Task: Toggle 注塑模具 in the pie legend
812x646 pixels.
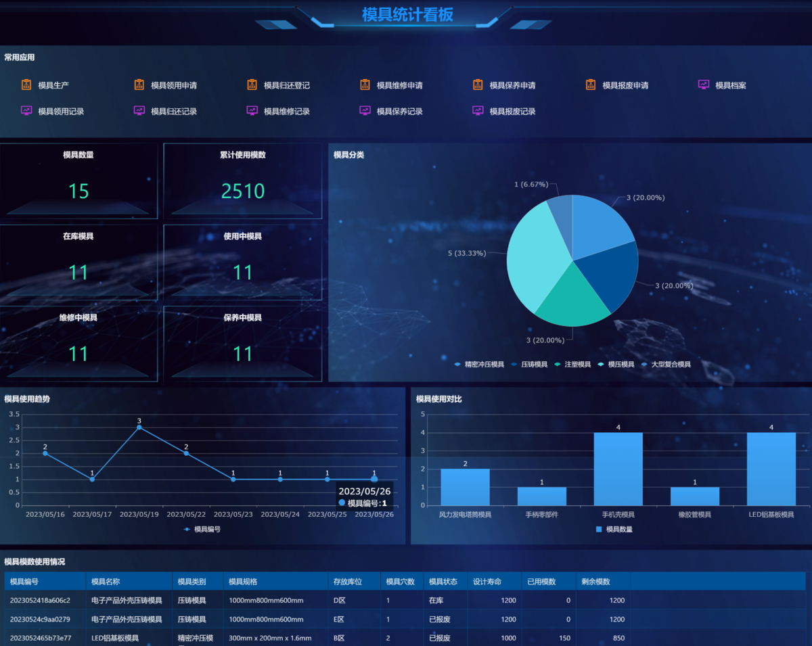Action: point(572,365)
